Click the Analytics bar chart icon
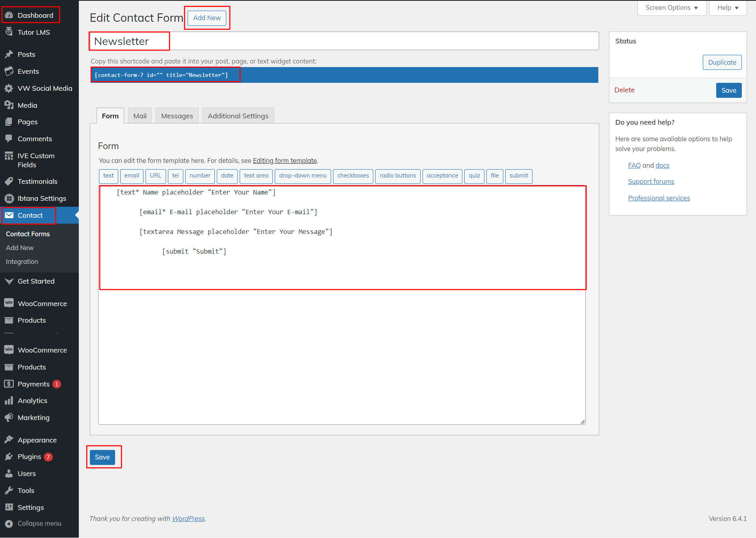Screen dimensions: 756x538 coord(9,401)
